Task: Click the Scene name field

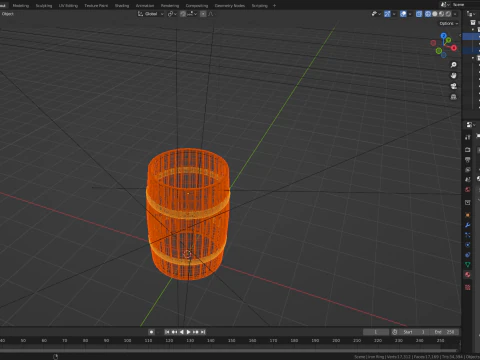Action: [466, 5]
